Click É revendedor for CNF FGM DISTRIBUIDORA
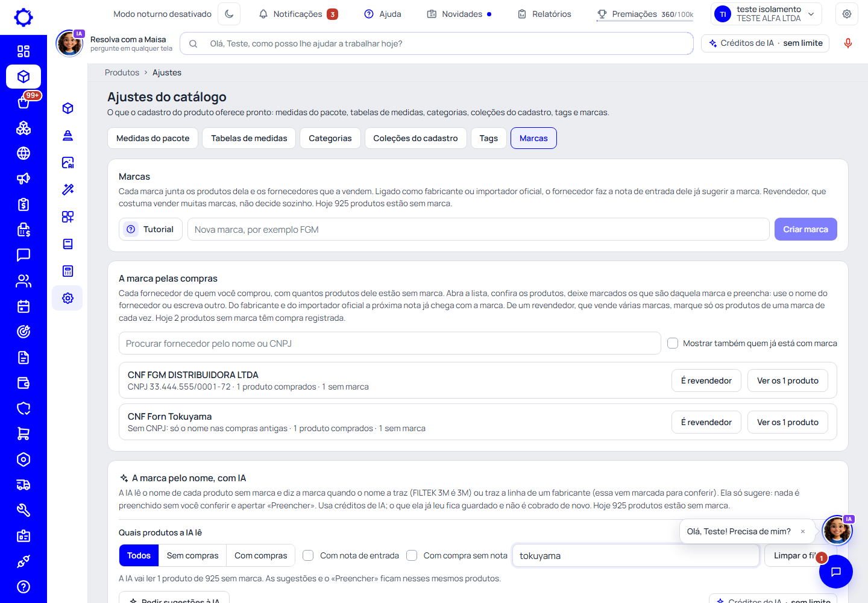The width and height of the screenshot is (868, 603). [x=706, y=380]
